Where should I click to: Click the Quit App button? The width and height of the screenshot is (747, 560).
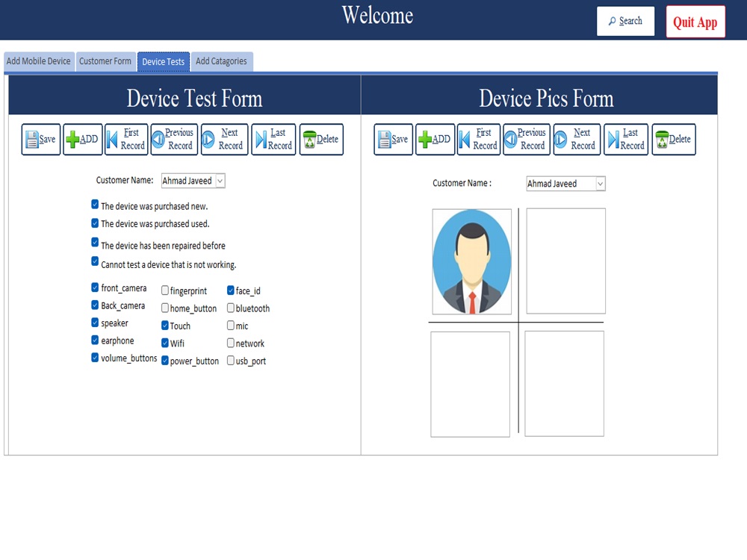tap(695, 22)
